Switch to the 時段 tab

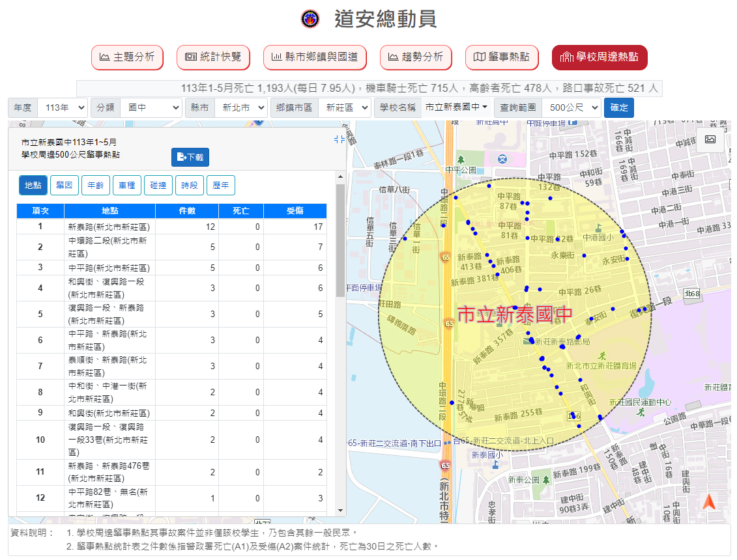[190, 185]
